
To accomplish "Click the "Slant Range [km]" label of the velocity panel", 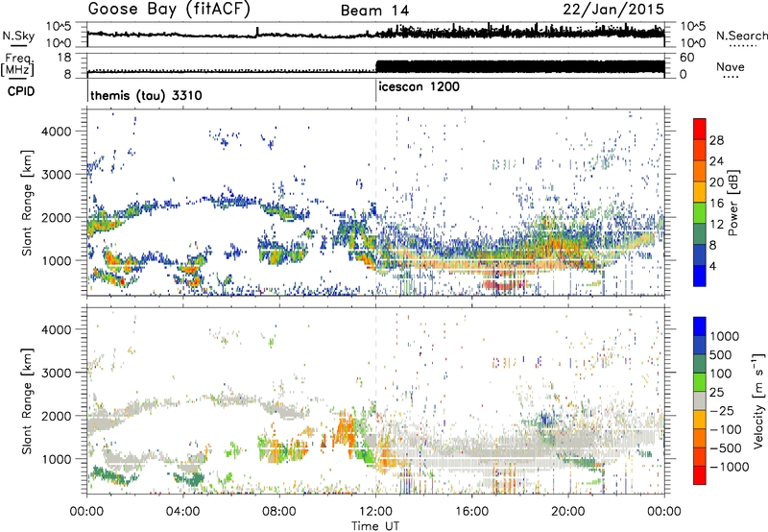I will [26, 401].
